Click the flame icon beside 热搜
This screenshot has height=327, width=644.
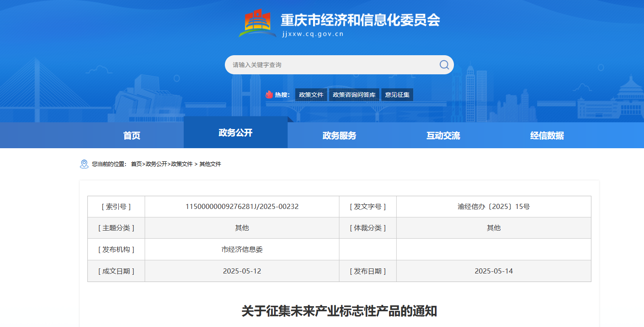[269, 95]
